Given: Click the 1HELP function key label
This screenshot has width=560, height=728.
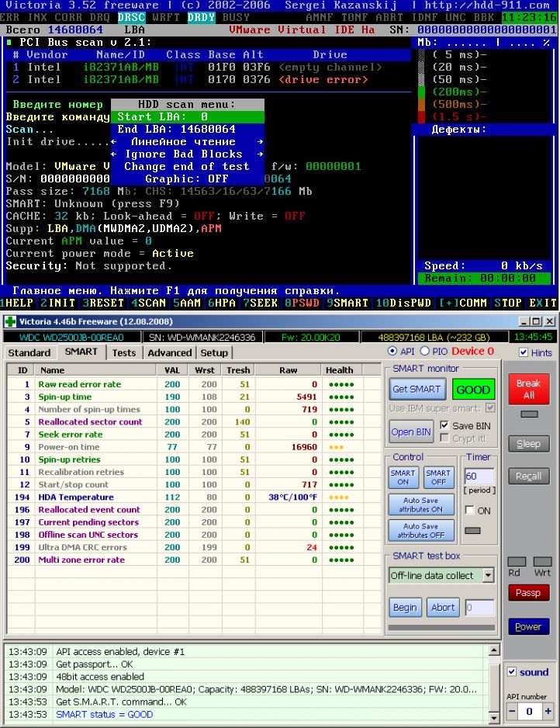Looking at the screenshot, I should [17, 303].
